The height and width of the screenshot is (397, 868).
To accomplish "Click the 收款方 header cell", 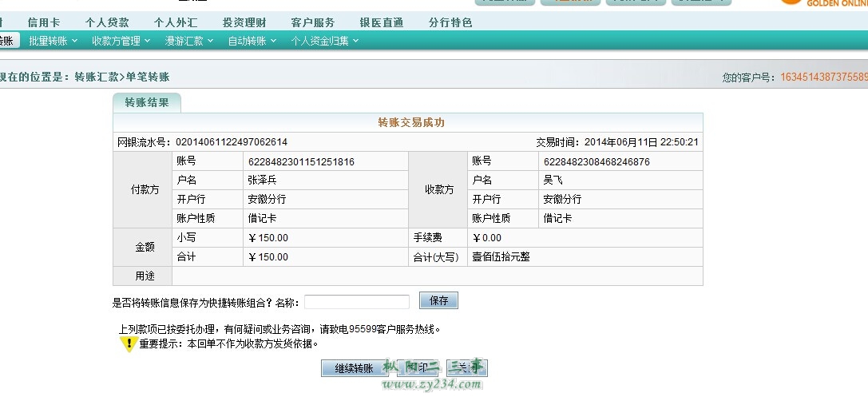I will tap(438, 189).
